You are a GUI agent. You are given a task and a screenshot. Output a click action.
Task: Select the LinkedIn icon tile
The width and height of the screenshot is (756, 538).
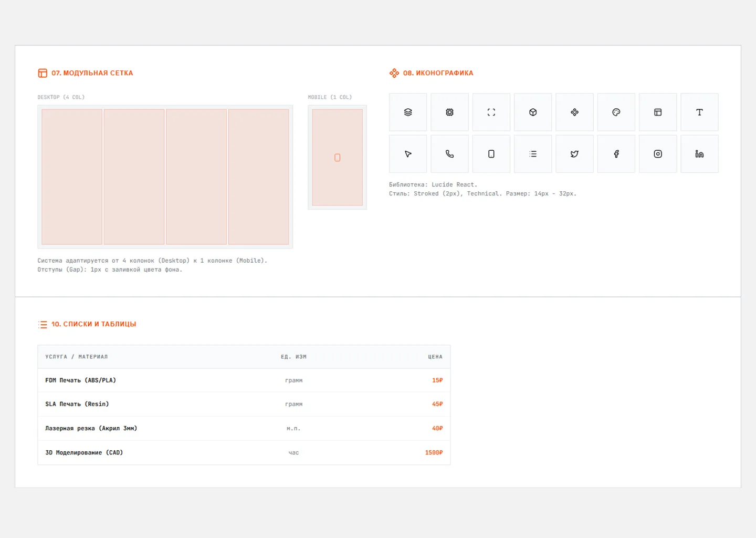pos(699,154)
